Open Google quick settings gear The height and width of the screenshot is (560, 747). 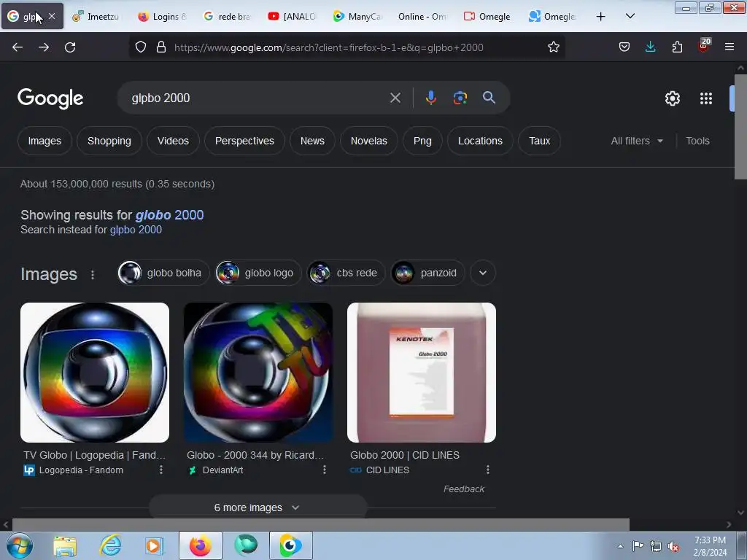(672, 98)
